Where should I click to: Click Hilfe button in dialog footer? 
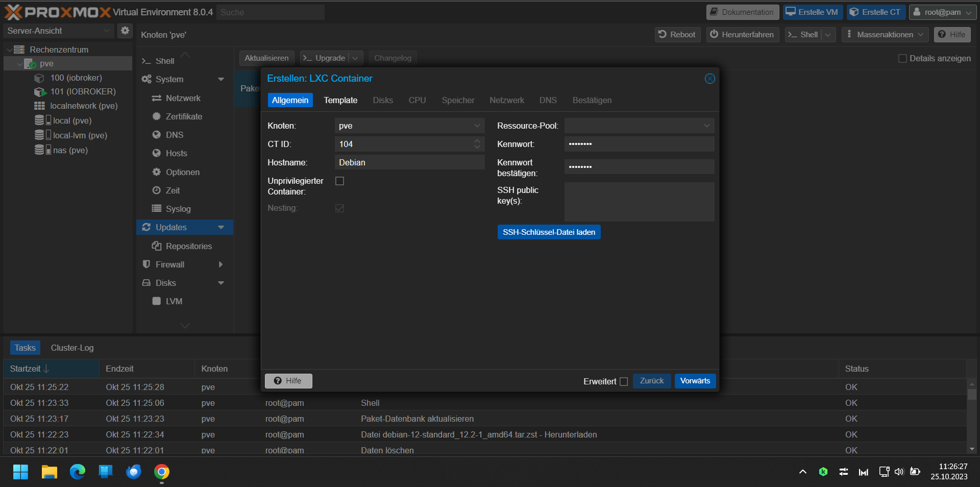(x=288, y=381)
